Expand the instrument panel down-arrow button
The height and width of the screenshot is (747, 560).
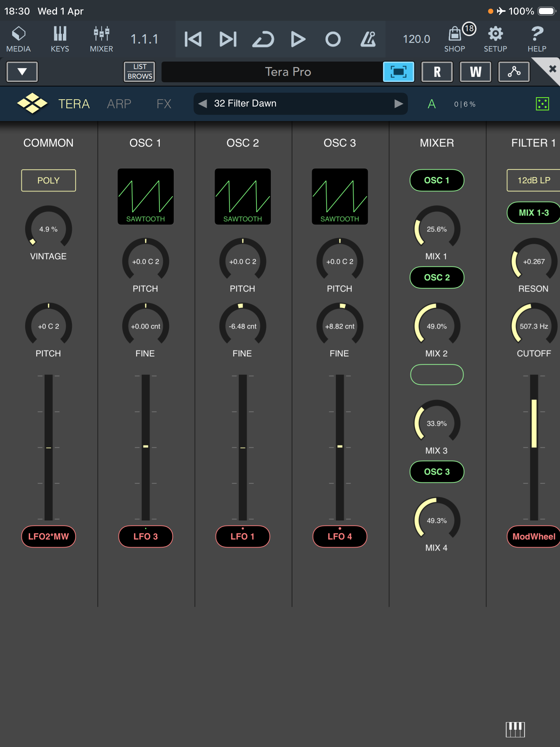22,72
